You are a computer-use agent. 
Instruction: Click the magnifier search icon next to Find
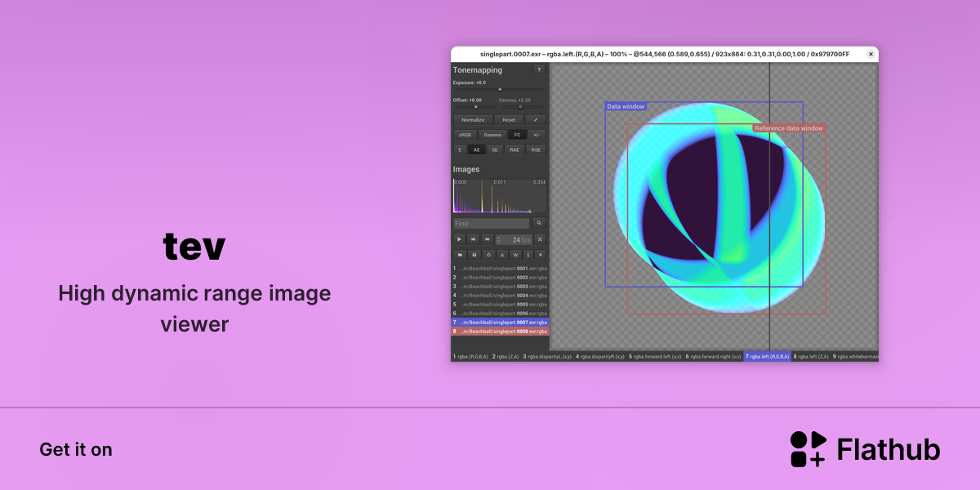pos(539,223)
